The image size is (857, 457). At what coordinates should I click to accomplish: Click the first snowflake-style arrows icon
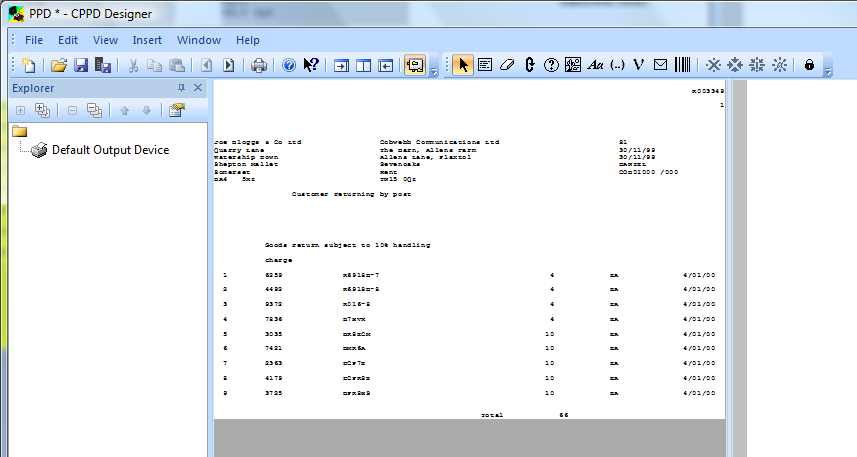coord(713,65)
